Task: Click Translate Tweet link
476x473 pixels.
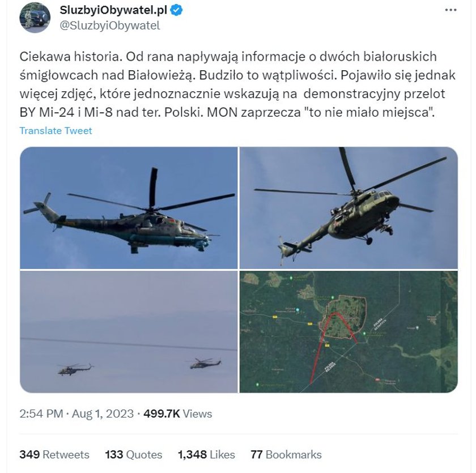Action: 56,131
